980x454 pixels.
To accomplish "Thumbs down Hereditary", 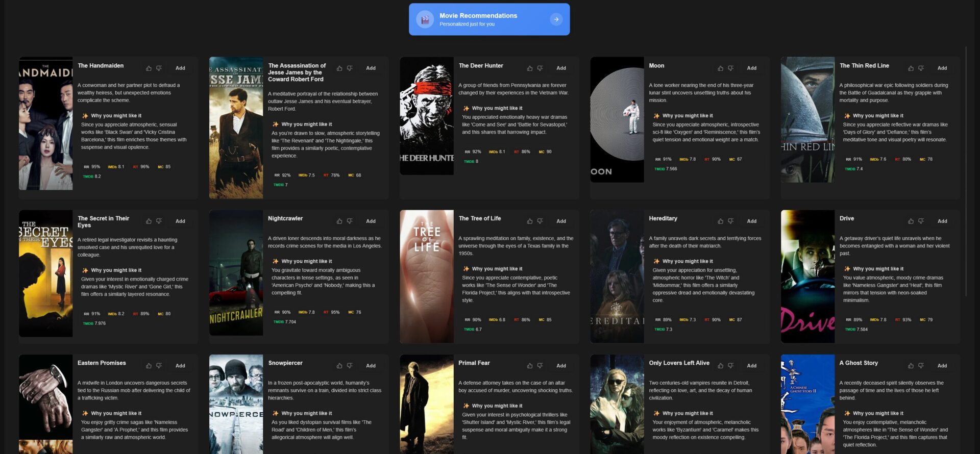I will click(x=730, y=221).
